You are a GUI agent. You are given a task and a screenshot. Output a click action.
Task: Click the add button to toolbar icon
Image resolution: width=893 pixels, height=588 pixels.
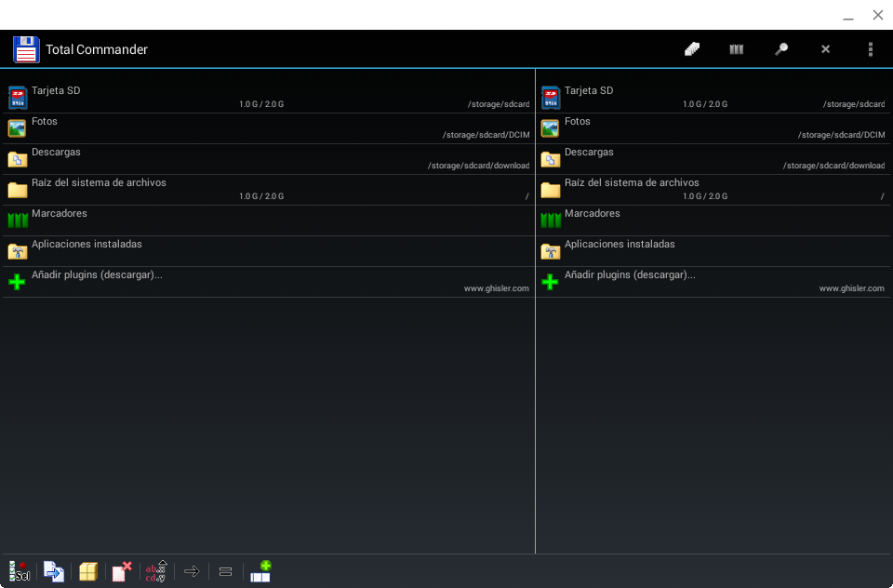pyautogui.click(x=260, y=571)
